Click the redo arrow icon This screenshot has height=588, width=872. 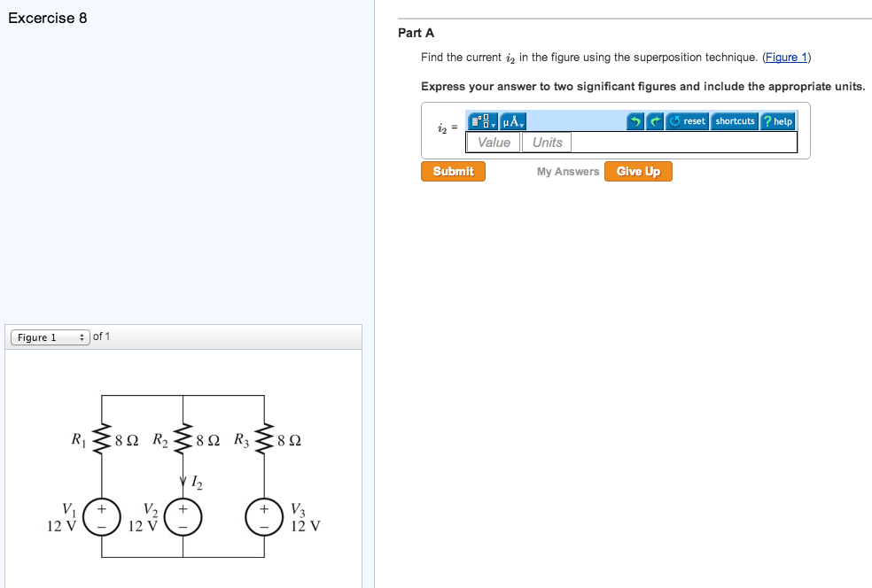(656, 120)
